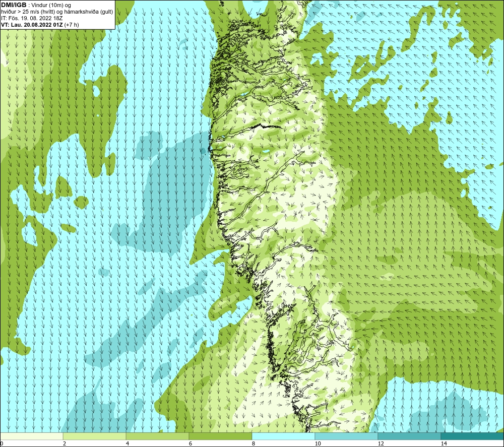Click the 6–8 m/s dark green swatch
This screenshot has width=504, height=447.
click(221, 436)
